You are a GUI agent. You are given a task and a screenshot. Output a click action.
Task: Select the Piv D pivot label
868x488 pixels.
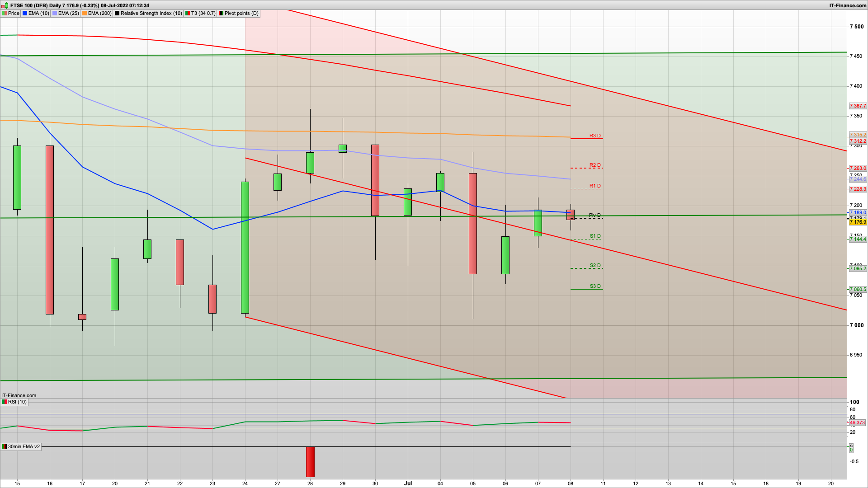click(x=595, y=215)
